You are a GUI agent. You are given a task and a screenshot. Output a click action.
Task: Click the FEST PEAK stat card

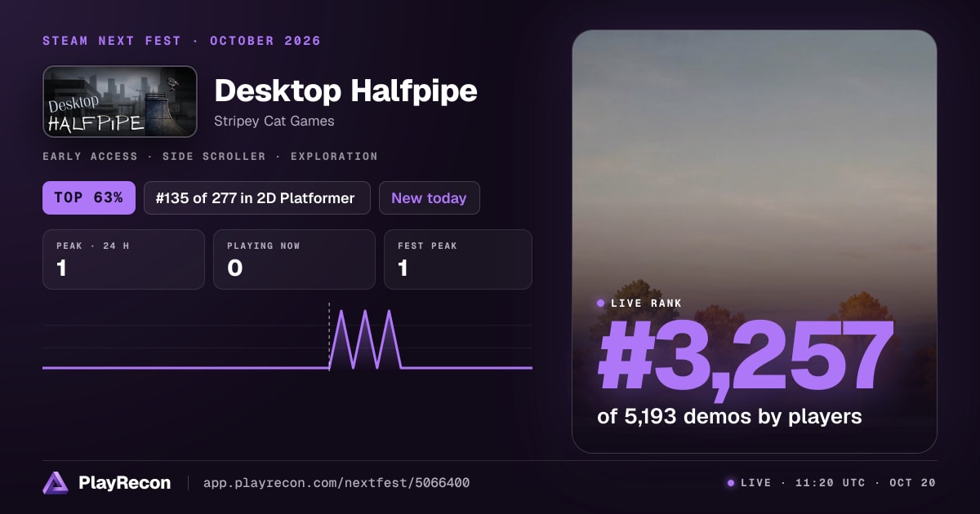tap(458, 259)
